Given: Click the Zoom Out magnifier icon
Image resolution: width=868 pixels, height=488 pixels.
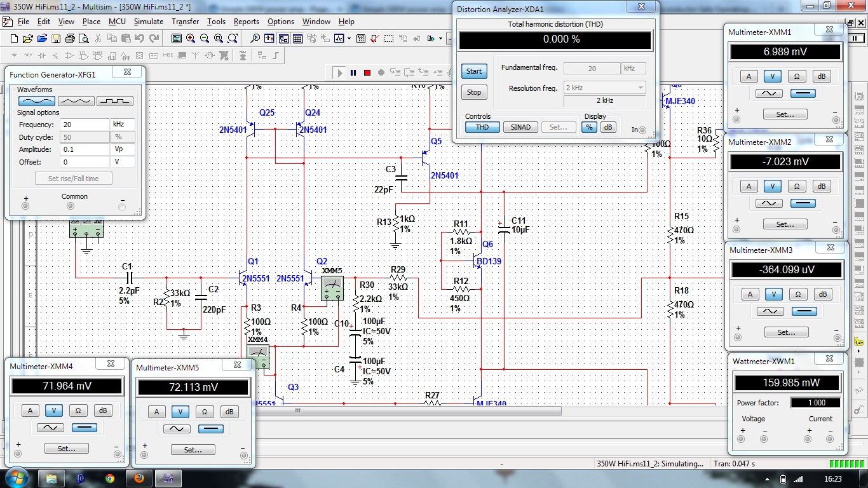Looking at the screenshot, I should click(205, 39).
